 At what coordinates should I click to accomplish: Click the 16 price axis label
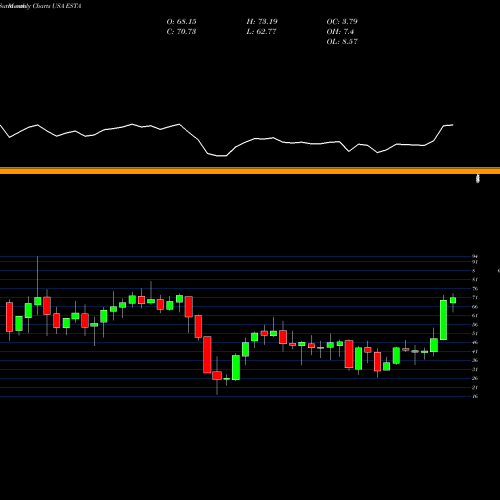475,396
